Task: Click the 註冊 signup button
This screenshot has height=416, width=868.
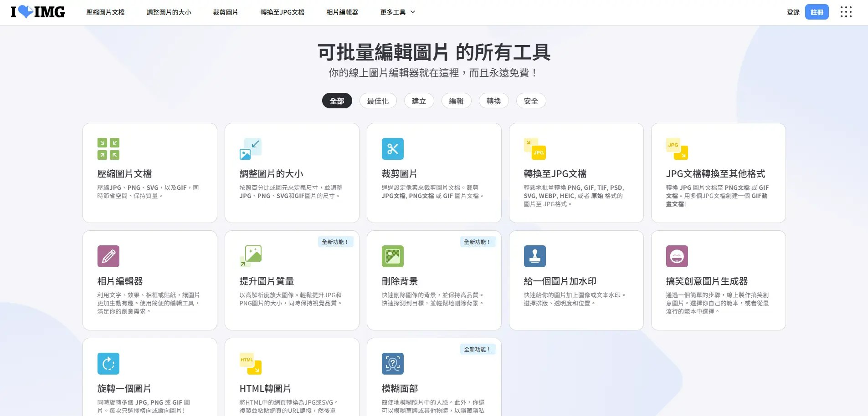Action: point(817,12)
